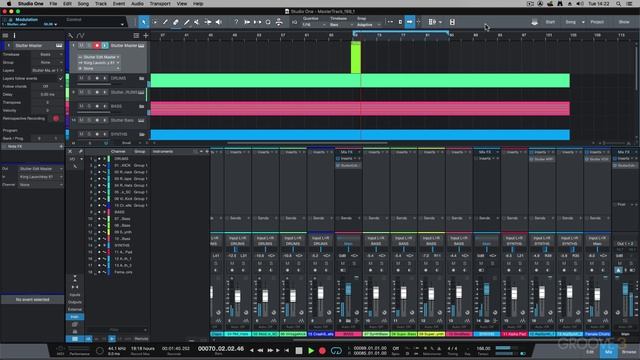Open the Edit view button

coord(590,351)
